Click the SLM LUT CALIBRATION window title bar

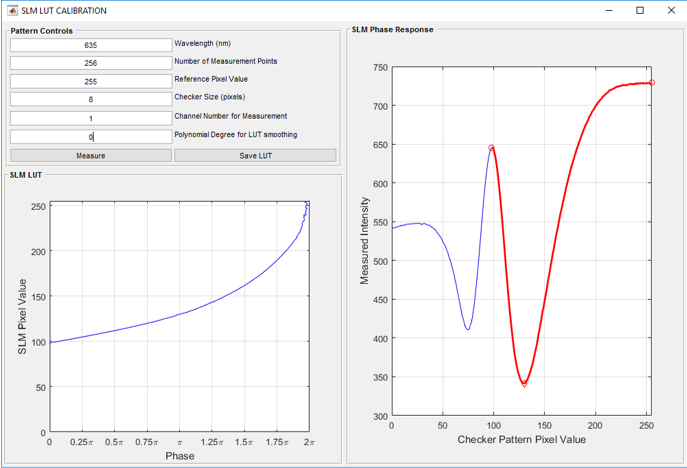pyautogui.click(x=300, y=11)
